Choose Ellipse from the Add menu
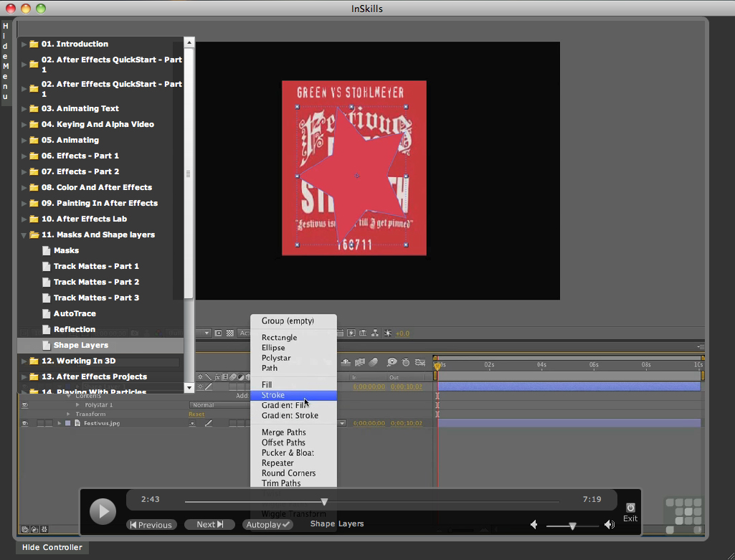The image size is (735, 560). coord(293,348)
